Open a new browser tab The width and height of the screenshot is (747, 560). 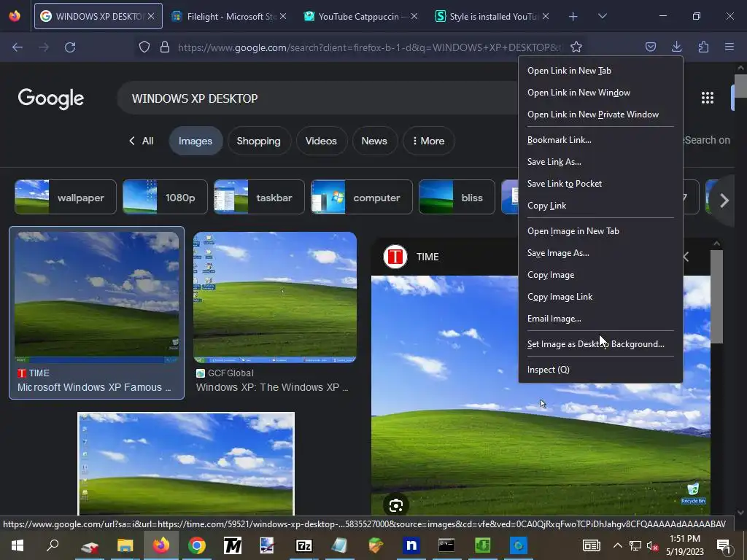[573, 16]
